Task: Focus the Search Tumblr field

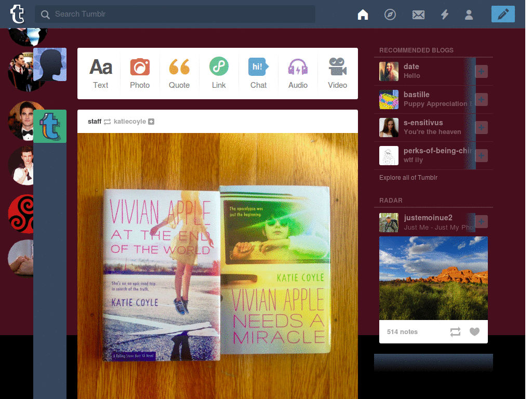Action: [175, 14]
